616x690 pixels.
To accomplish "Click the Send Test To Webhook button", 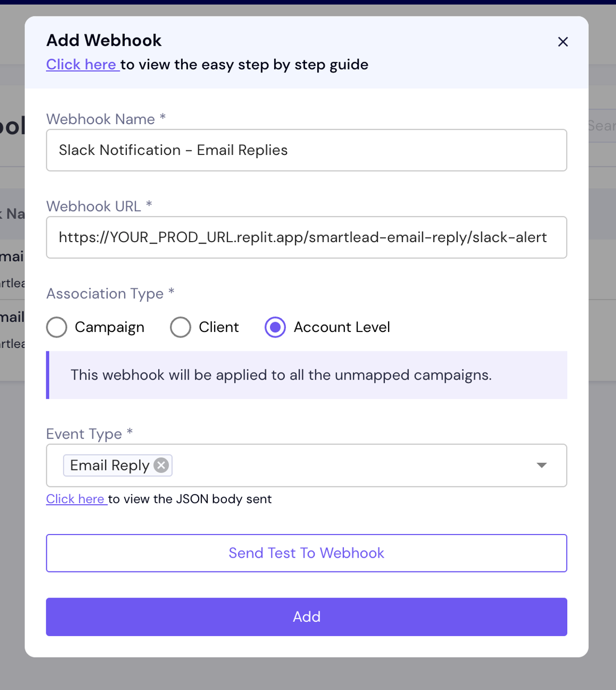I will click(x=306, y=553).
